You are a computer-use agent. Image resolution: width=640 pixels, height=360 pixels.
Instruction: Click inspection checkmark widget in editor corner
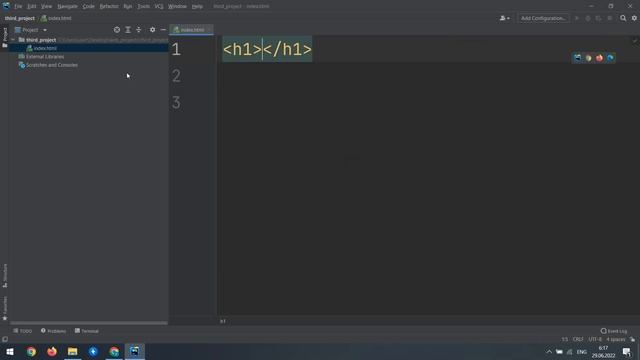coord(634,40)
